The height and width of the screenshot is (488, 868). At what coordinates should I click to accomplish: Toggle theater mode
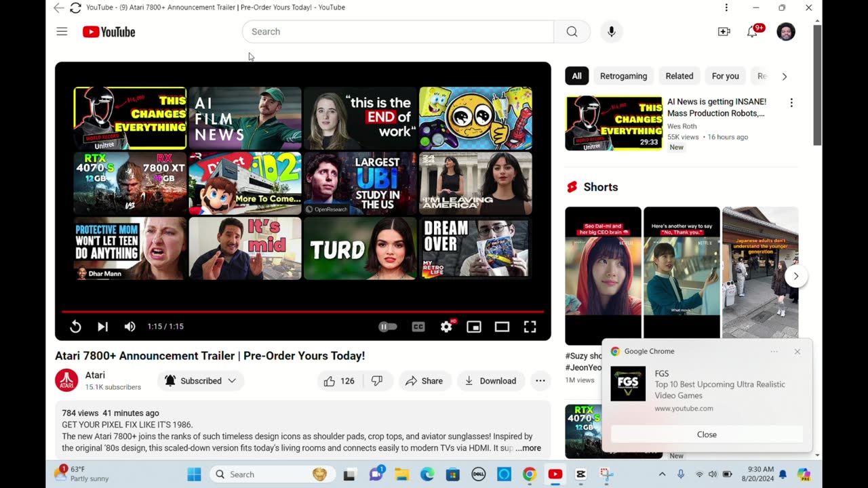tap(502, 327)
